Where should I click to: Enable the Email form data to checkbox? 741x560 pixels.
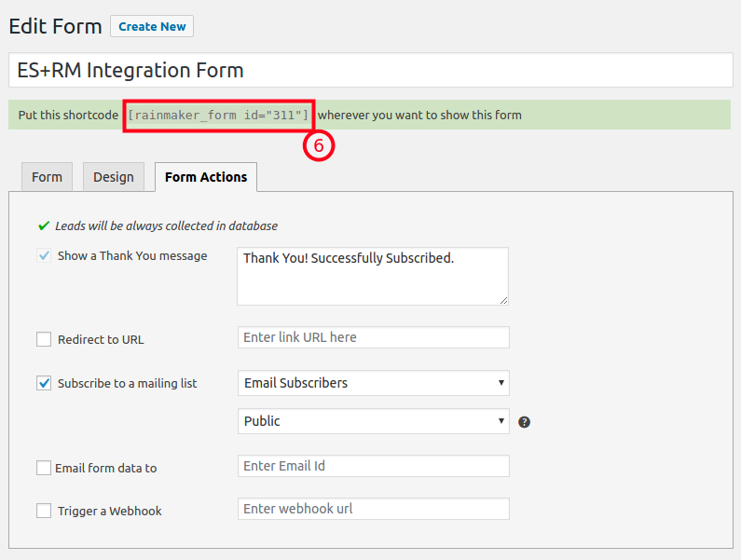(x=44, y=468)
